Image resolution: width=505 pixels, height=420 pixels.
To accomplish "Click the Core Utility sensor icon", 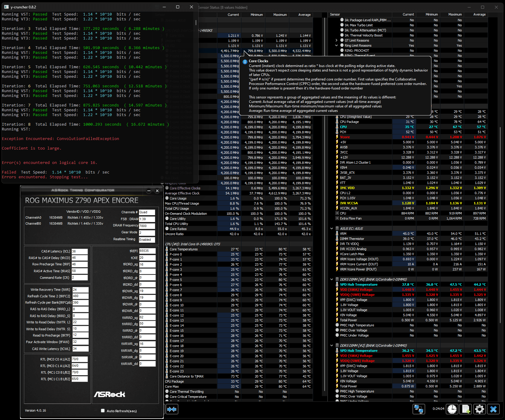I will (x=167, y=219).
